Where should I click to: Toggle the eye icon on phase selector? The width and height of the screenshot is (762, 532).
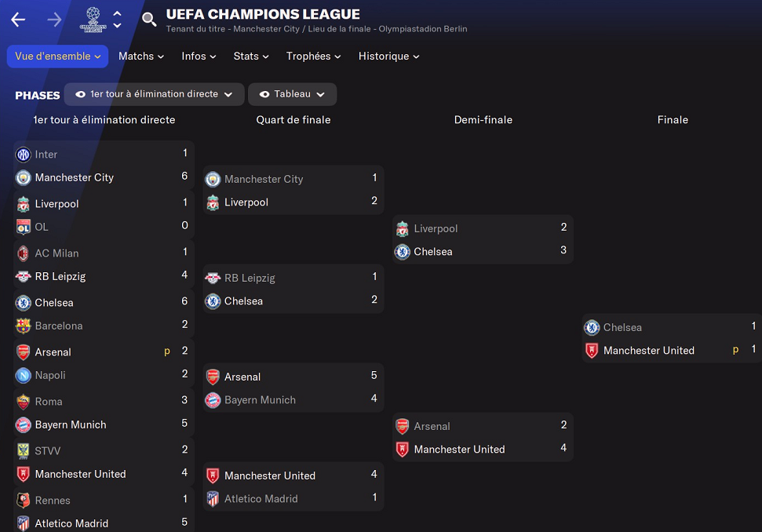tap(80, 94)
